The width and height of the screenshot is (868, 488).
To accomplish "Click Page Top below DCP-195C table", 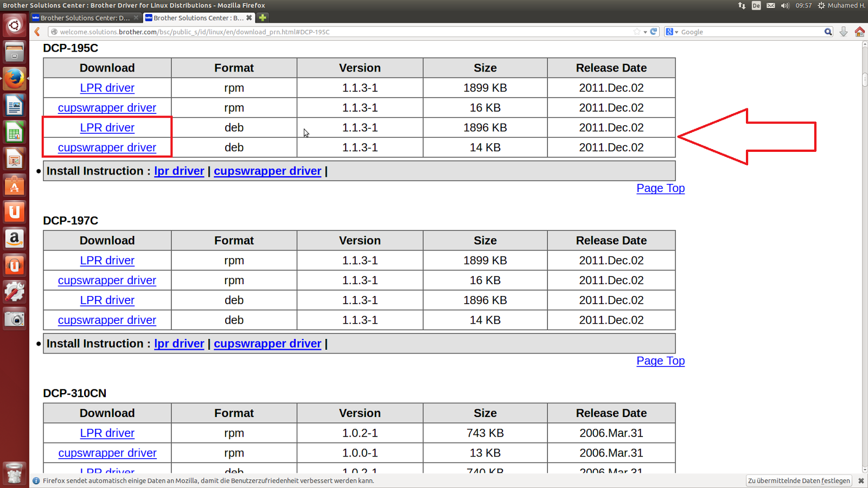I will click(x=661, y=188).
